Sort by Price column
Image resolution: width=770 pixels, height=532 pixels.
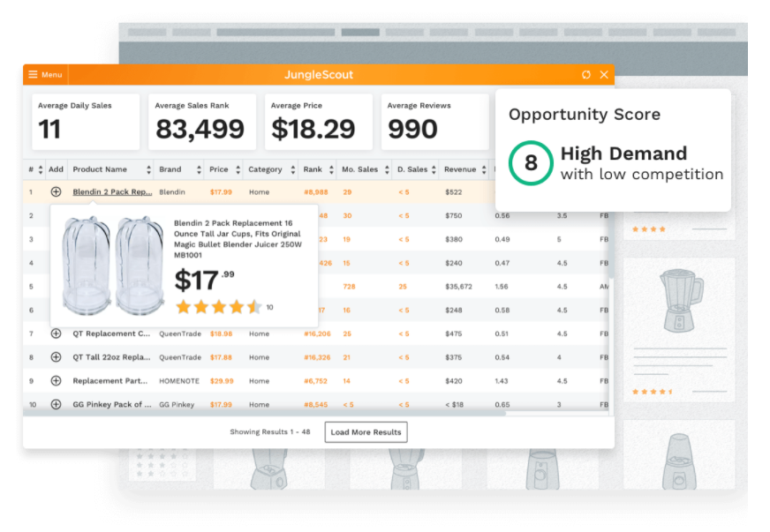click(238, 169)
